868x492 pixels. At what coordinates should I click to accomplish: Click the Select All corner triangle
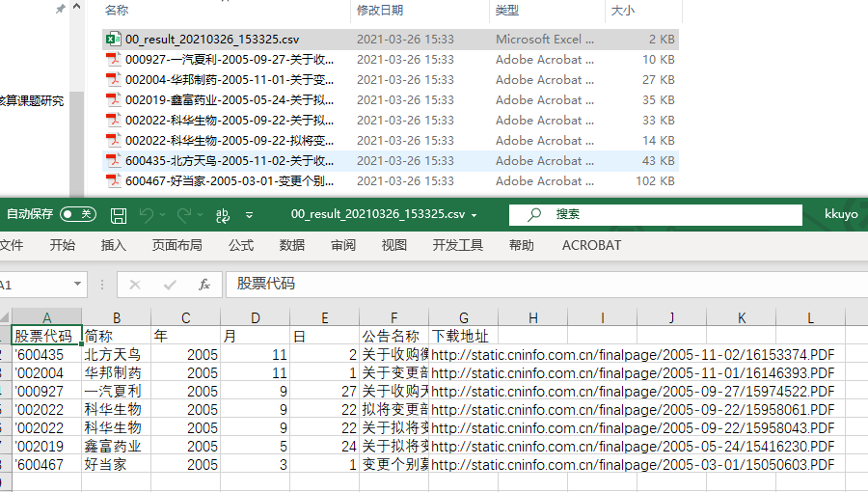tap(5, 317)
